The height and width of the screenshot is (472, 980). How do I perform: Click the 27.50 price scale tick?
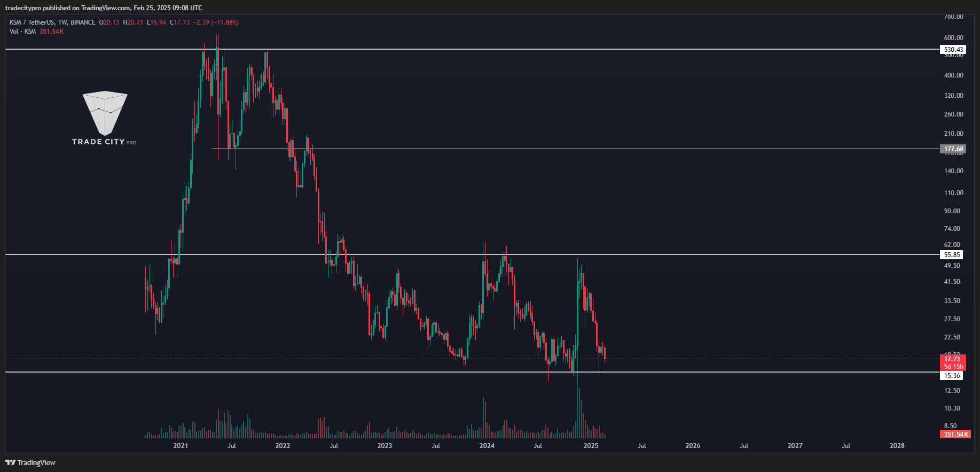click(952, 319)
